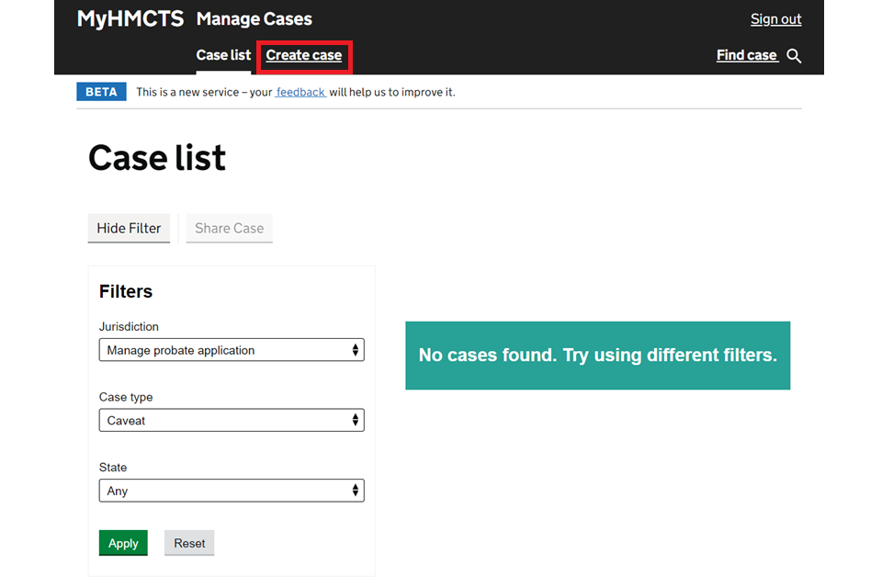Open the State dropdown set to Any
Image resolution: width=882 pixels, height=588 pixels.
232,492
